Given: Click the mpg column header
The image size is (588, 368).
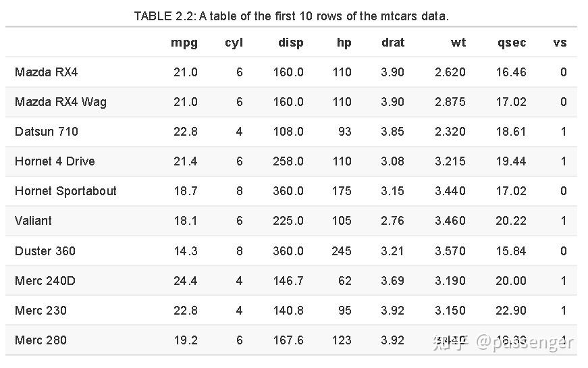Looking at the screenshot, I should point(184,43).
